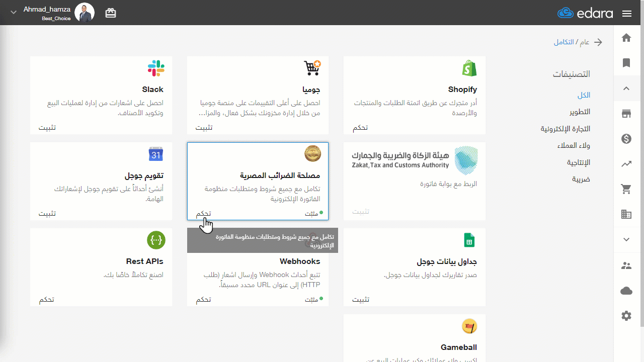Open the cloud sidebar icon
The image size is (644, 362).
pos(626,291)
